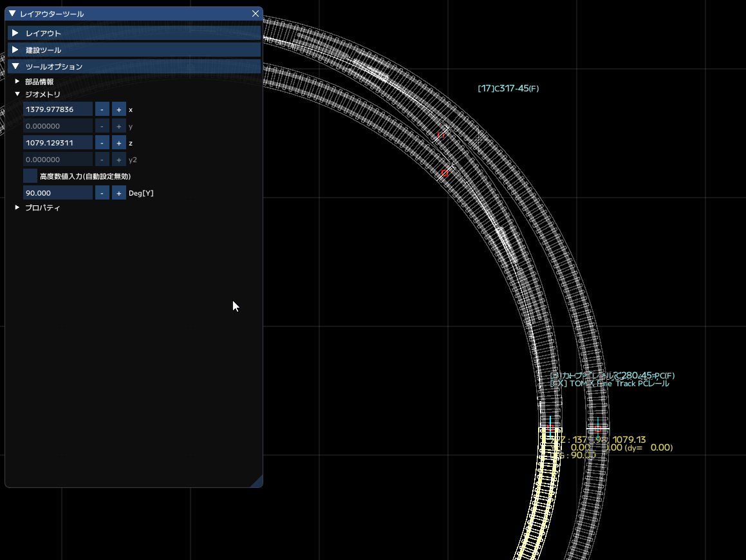This screenshot has height=560, width=746.
Task: Enable 高度数値入力(自動設定無効) checkbox
Action: [30, 176]
